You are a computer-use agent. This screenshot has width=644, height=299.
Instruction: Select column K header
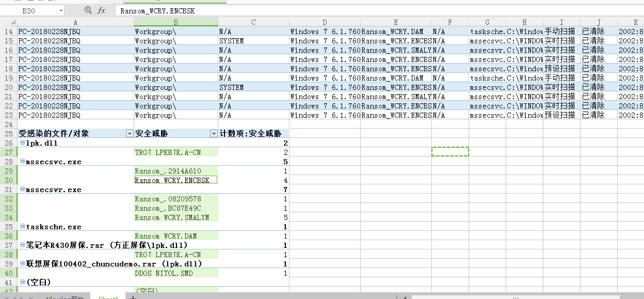click(x=631, y=22)
